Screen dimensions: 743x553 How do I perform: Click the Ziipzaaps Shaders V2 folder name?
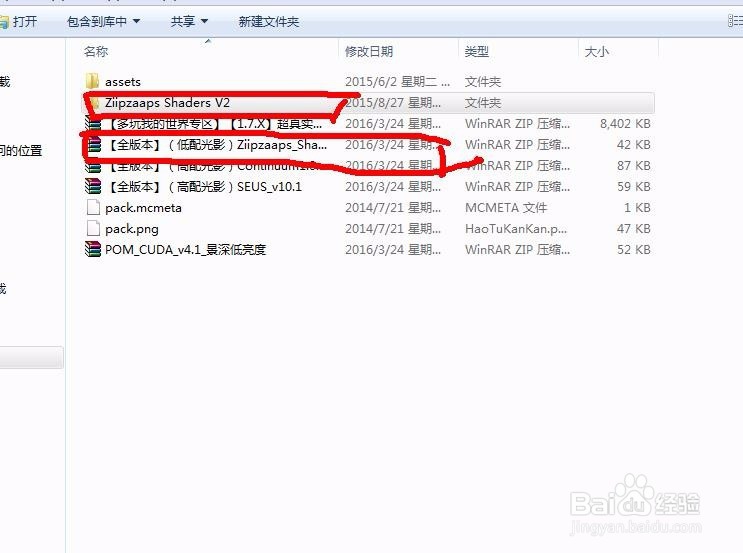(167, 103)
